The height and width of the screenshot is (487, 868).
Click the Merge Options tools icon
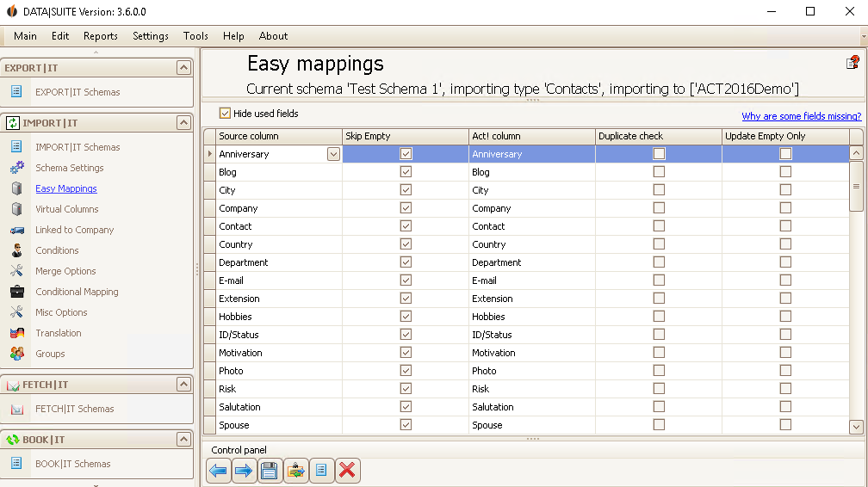(17, 271)
